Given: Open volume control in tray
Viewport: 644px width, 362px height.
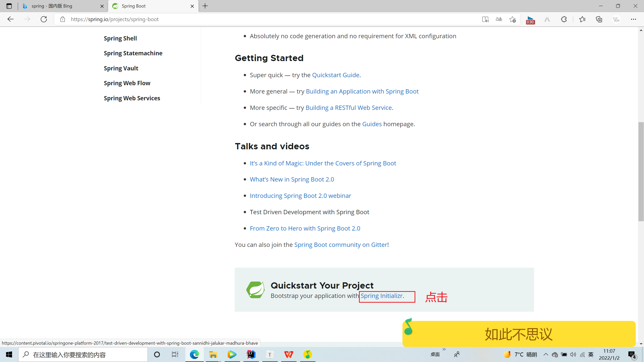Looking at the screenshot, I should (x=573, y=354).
